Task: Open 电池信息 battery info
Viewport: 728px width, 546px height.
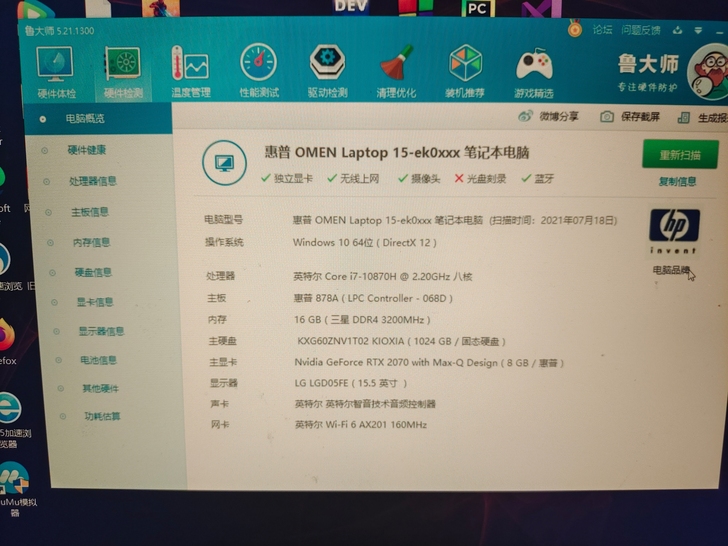Action: (98, 360)
